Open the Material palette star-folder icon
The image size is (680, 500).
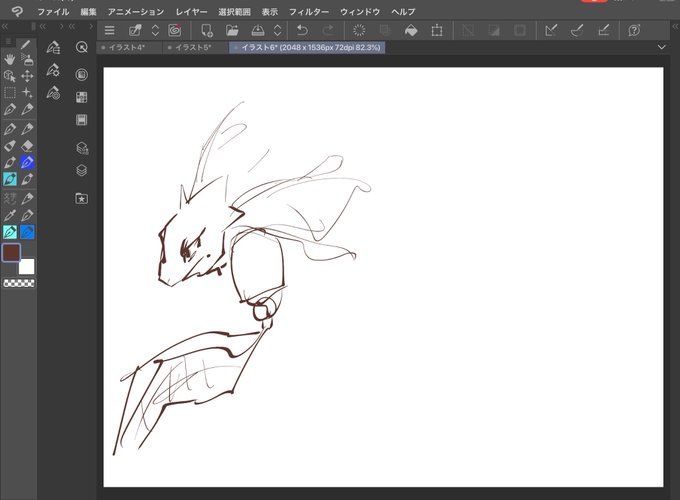(82, 199)
